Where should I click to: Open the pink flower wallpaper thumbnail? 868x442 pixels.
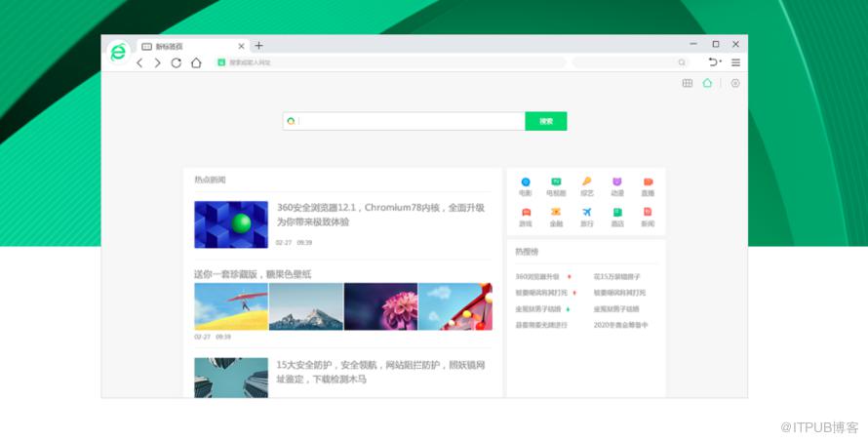(x=381, y=306)
